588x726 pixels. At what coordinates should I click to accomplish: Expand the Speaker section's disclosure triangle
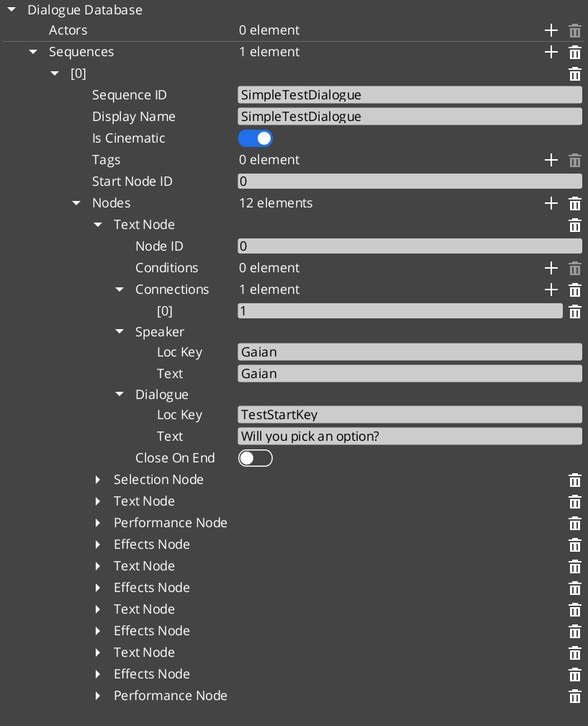tap(119, 332)
